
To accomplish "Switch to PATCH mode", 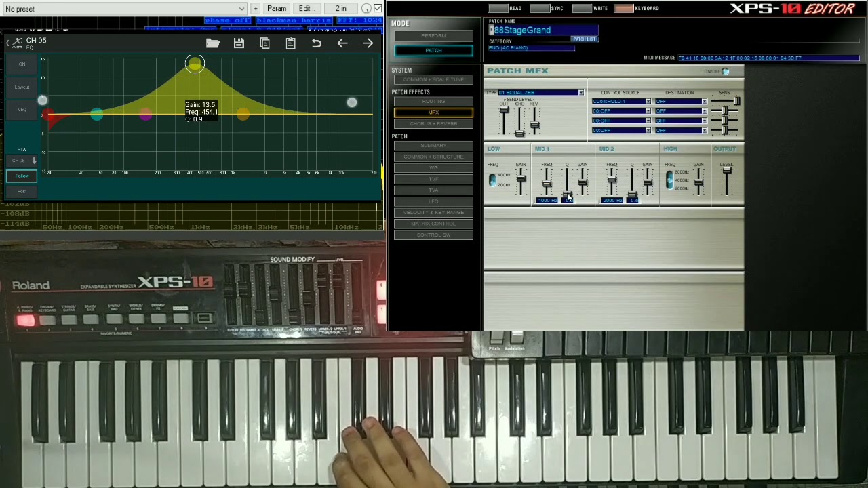I will click(433, 50).
